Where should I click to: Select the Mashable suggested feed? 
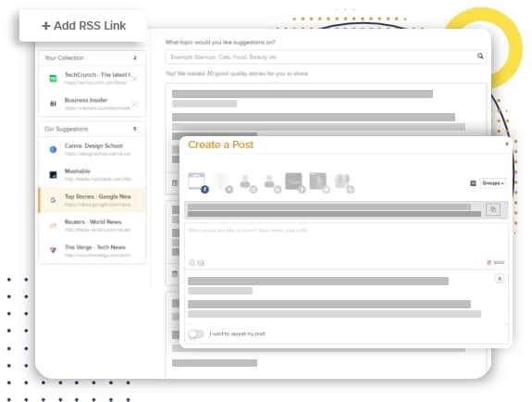tap(93, 175)
